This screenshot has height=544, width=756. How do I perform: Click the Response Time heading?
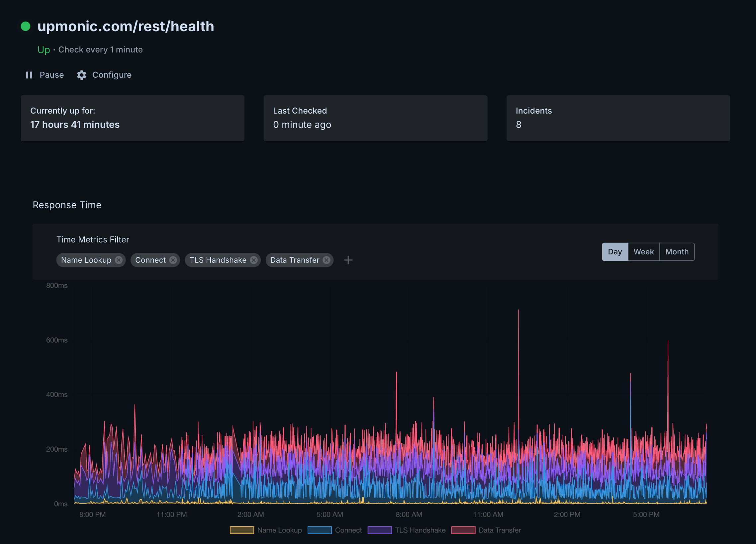pos(67,205)
